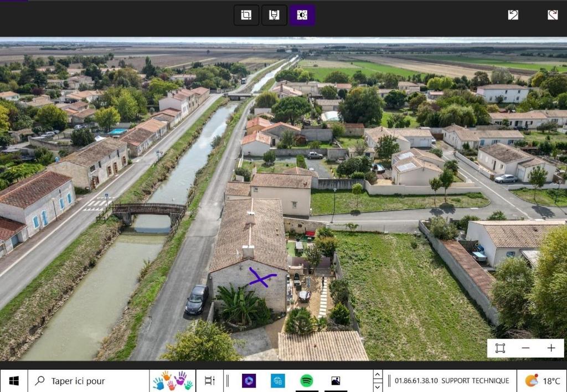
Task: Open the weather widget showing 18°C
Action: pyautogui.click(x=542, y=381)
